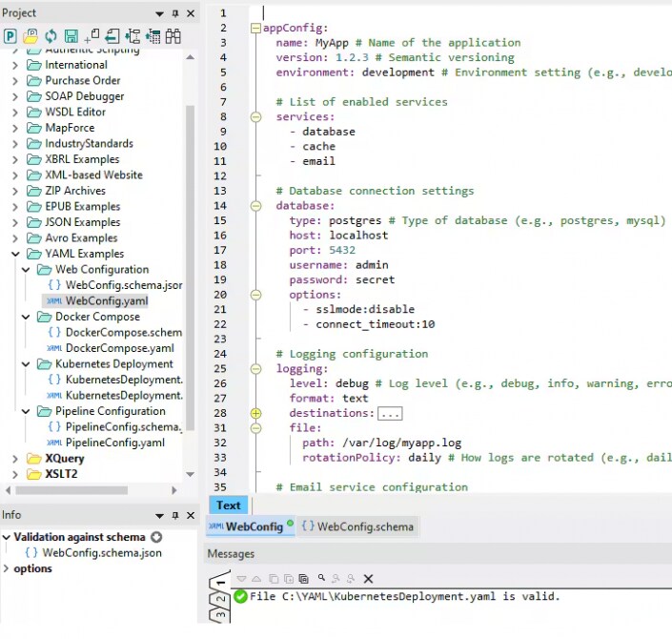Click the find next icon in Messages toolbar
The image size is (672, 639).
pyautogui.click(x=351, y=579)
